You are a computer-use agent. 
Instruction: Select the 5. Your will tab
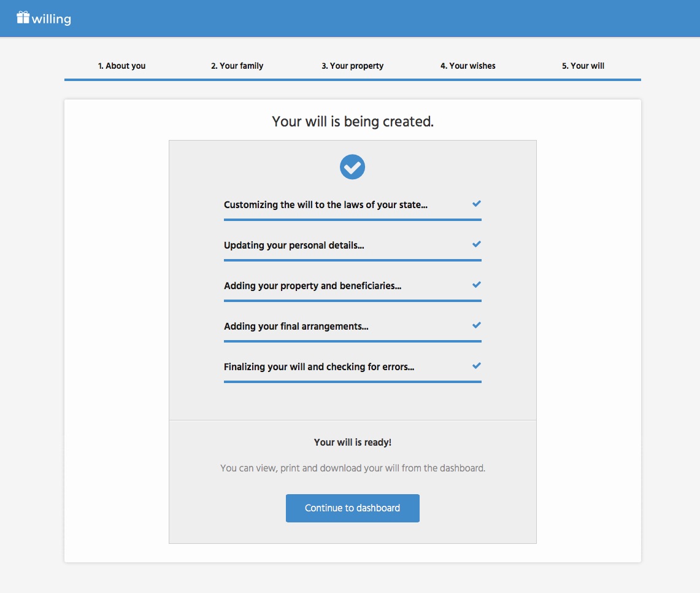click(x=583, y=66)
